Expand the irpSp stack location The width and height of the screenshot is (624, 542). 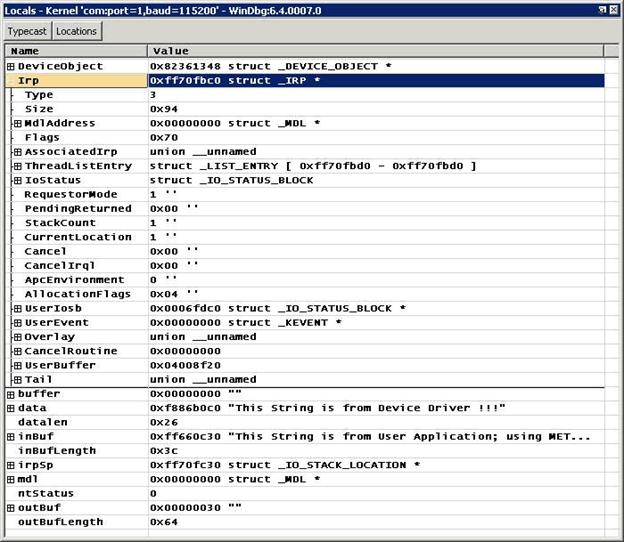click(x=11, y=465)
